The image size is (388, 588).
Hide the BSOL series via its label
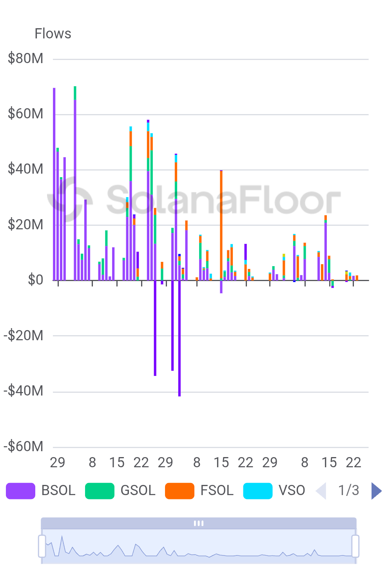click(x=58, y=490)
